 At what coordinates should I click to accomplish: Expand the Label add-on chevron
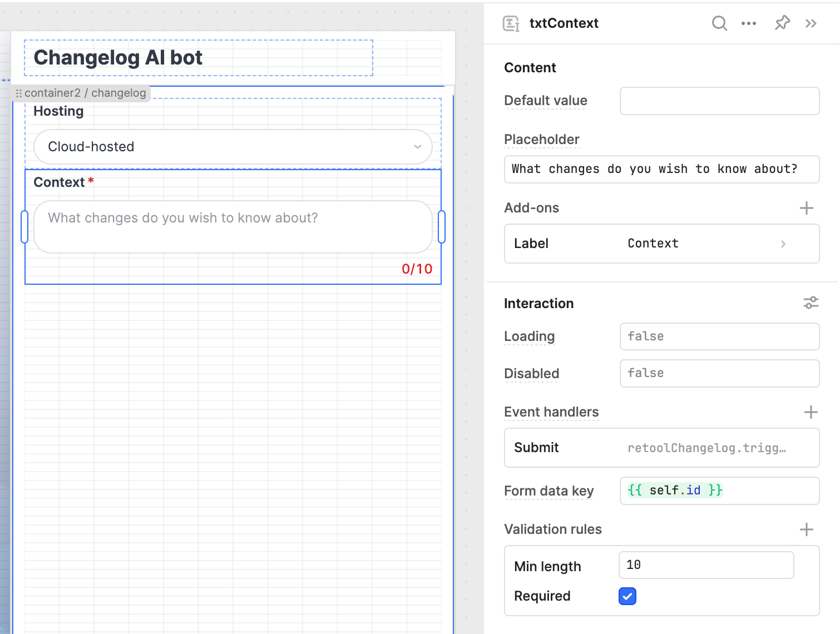tap(783, 244)
